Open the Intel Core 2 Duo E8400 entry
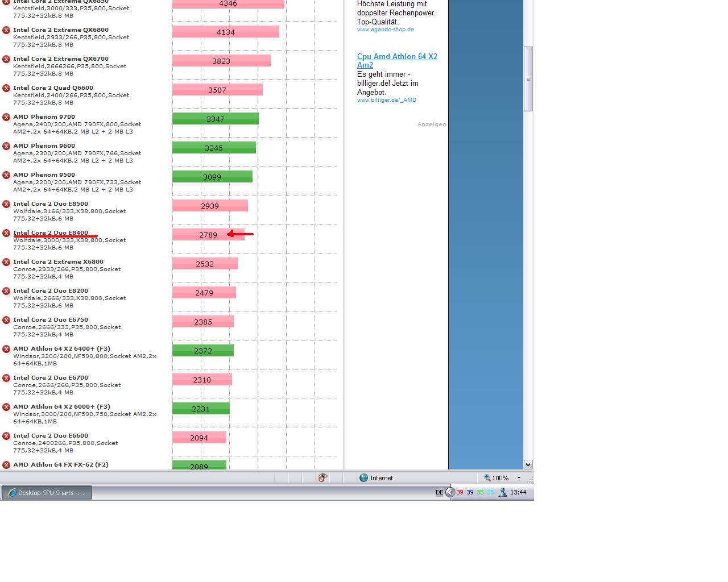 click(x=51, y=233)
